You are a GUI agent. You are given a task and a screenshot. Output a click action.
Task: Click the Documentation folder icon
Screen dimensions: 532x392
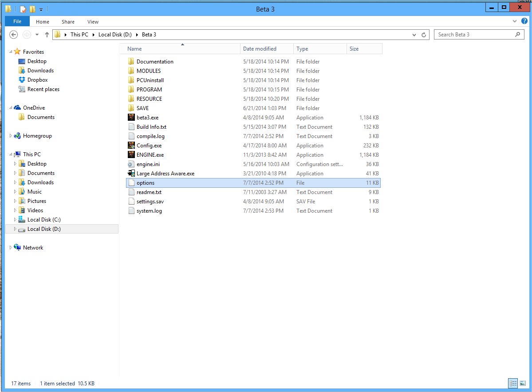[x=131, y=61]
